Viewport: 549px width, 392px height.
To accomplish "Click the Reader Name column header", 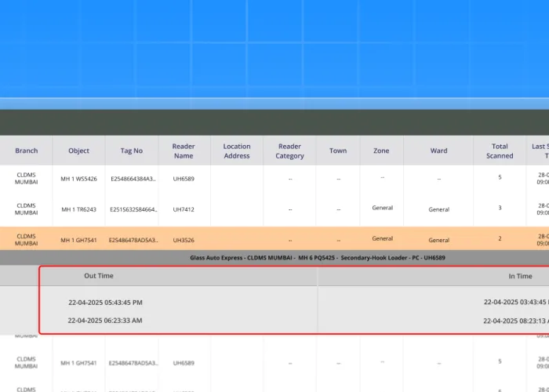I will (x=183, y=151).
